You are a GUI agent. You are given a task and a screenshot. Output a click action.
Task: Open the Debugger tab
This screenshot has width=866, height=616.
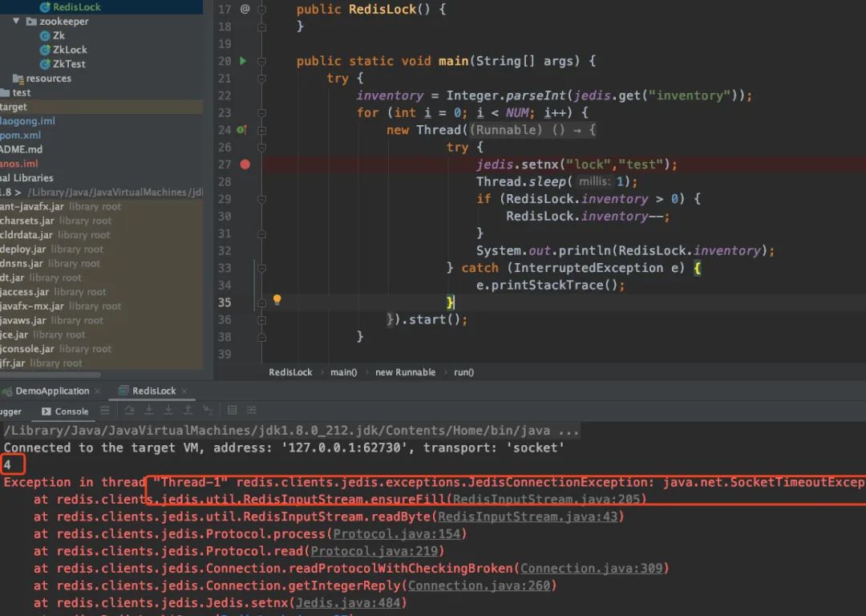click(10, 411)
